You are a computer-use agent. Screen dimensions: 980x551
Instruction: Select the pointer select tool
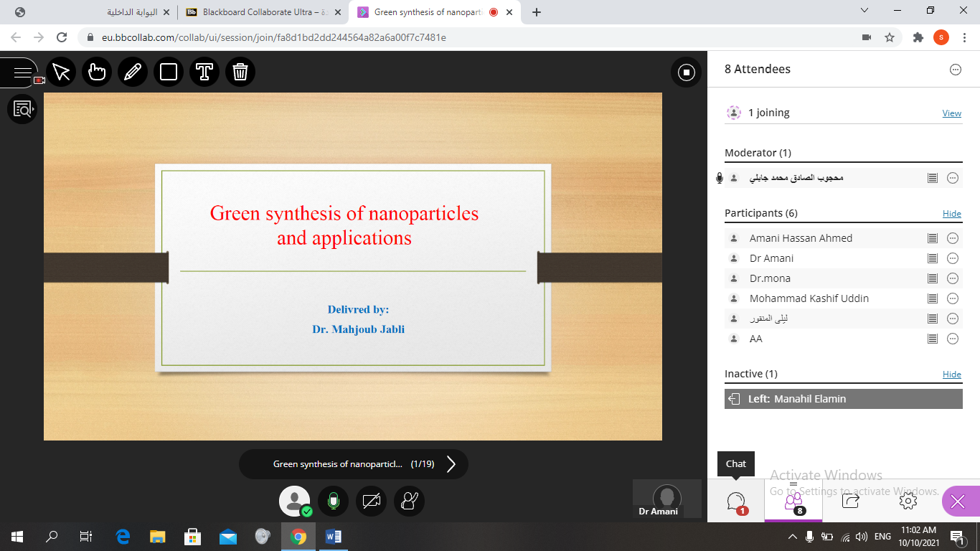click(61, 72)
